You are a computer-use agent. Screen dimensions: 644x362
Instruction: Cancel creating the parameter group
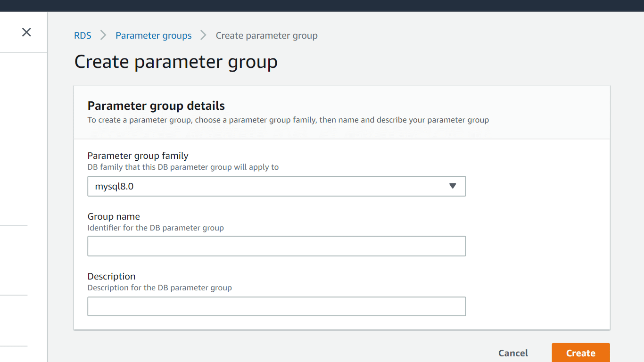point(513,353)
